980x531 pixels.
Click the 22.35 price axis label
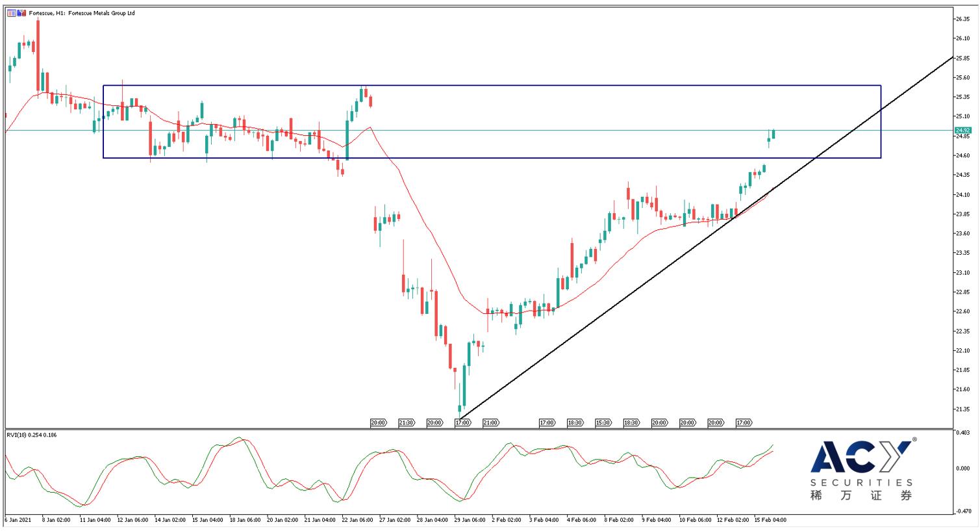[962, 331]
